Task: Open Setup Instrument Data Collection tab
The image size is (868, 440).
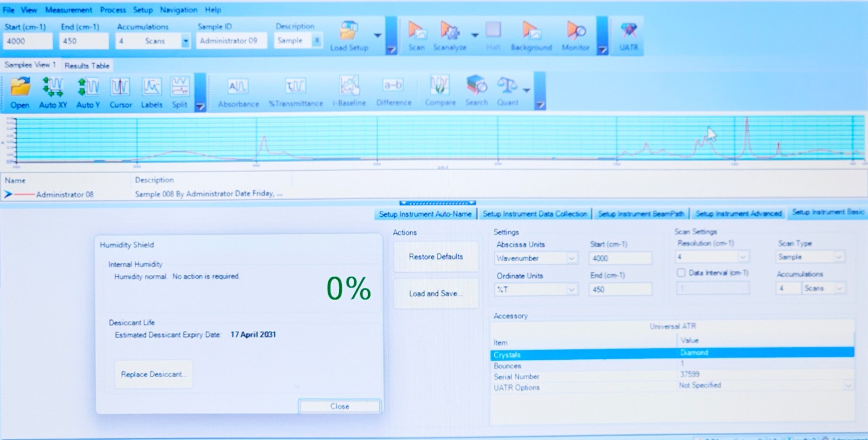Action: (x=535, y=214)
